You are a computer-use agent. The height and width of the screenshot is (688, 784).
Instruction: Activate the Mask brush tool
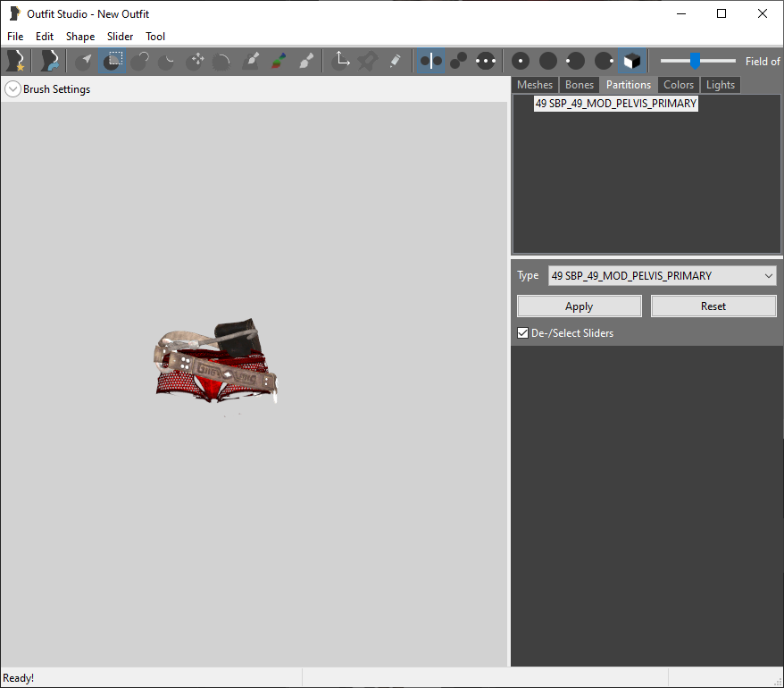112,61
